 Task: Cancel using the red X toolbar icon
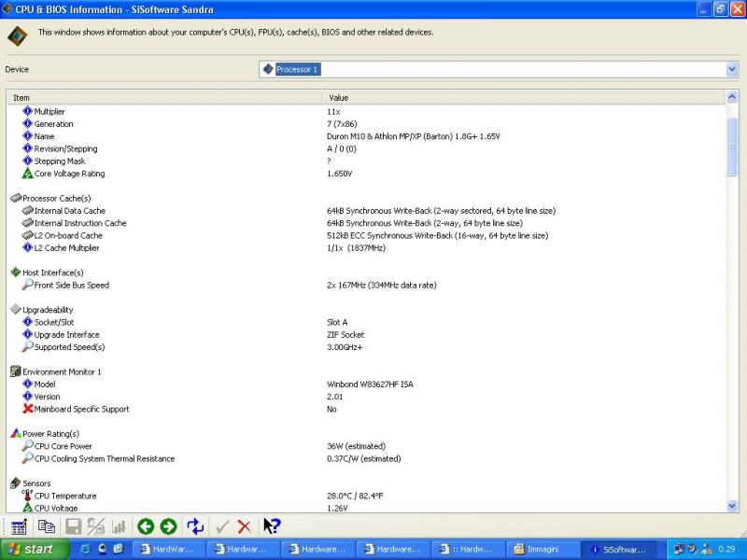tap(245, 526)
